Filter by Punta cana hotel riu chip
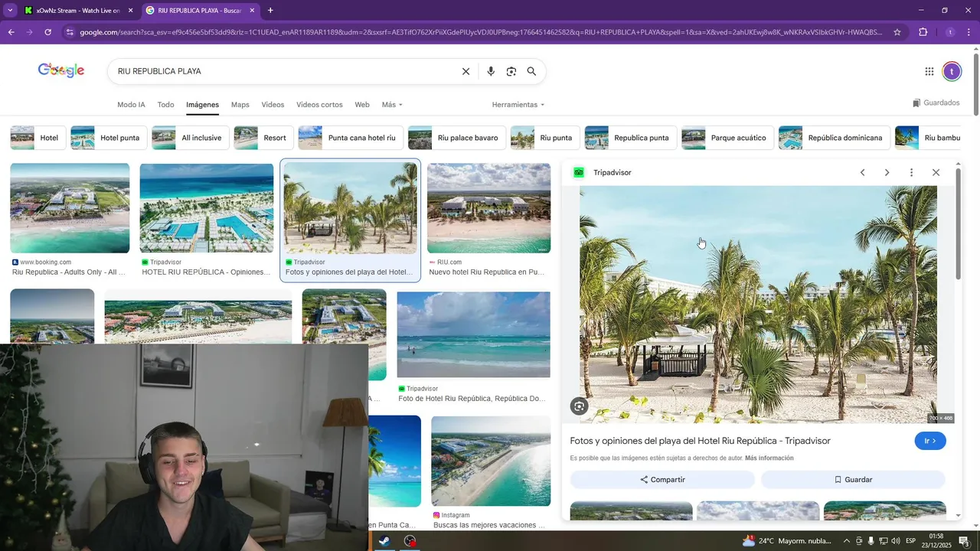980x551 pixels. click(x=351, y=138)
